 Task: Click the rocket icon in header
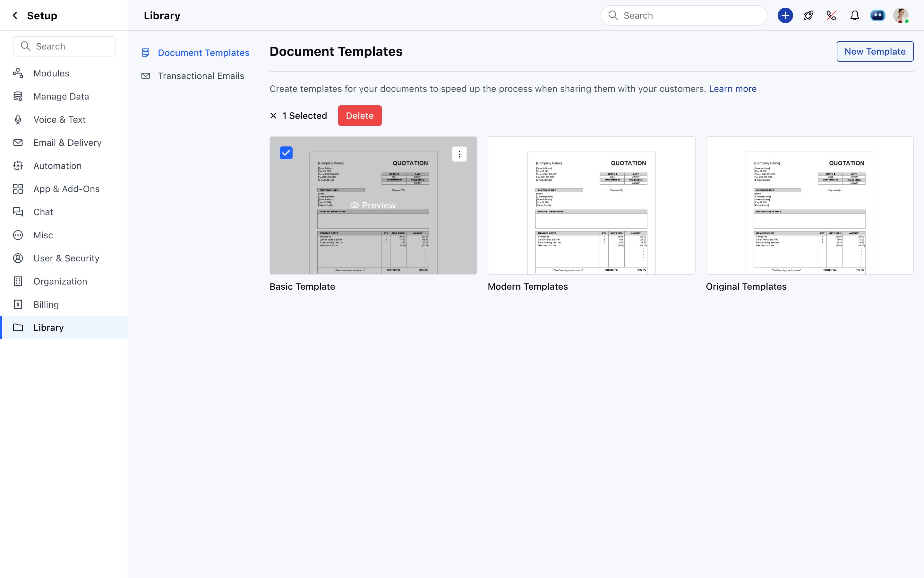(808, 15)
